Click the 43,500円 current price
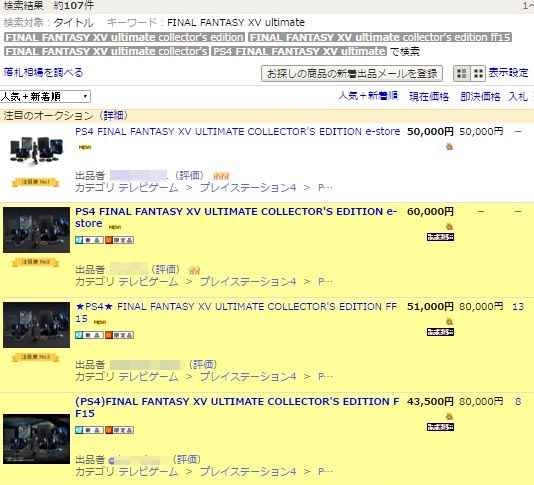Screen dimensions: 534x485 [430, 402]
